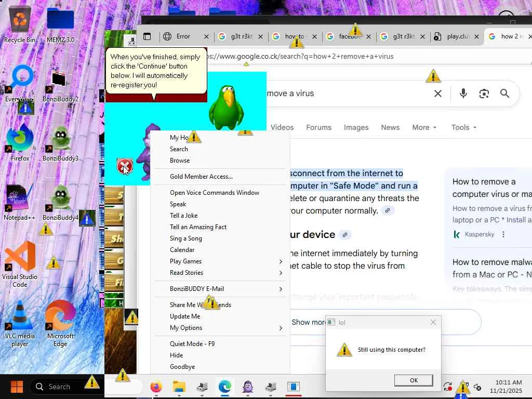Click the Windows Start button
The image size is (532, 399).
[17, 387]
